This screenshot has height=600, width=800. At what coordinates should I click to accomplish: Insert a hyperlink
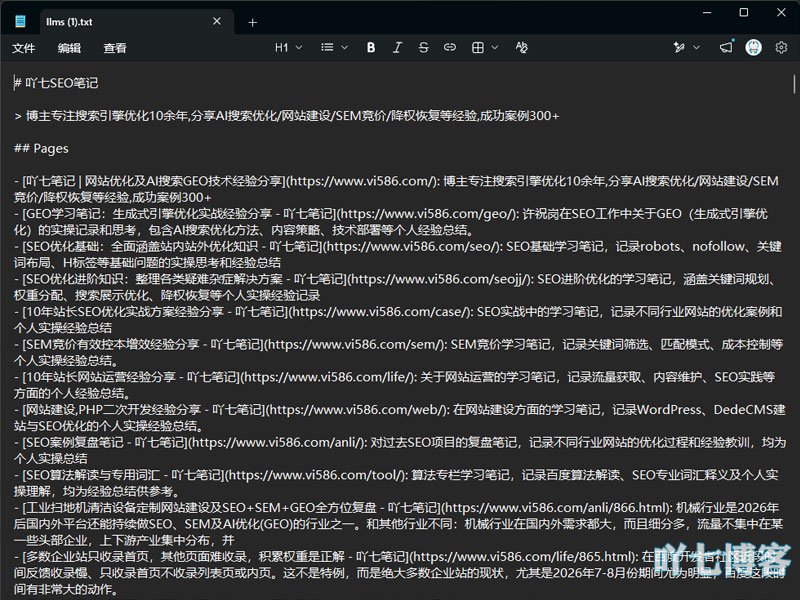coord(449,47)
